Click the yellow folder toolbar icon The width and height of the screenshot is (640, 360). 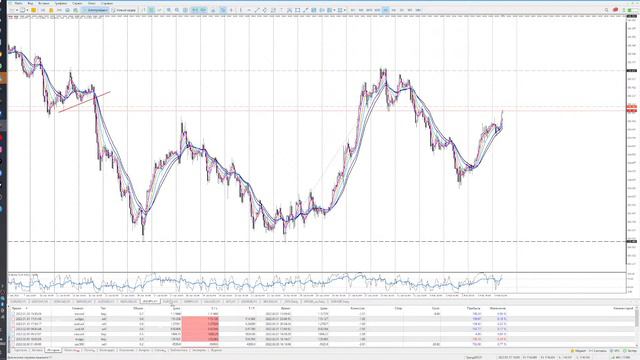[33, 10]
